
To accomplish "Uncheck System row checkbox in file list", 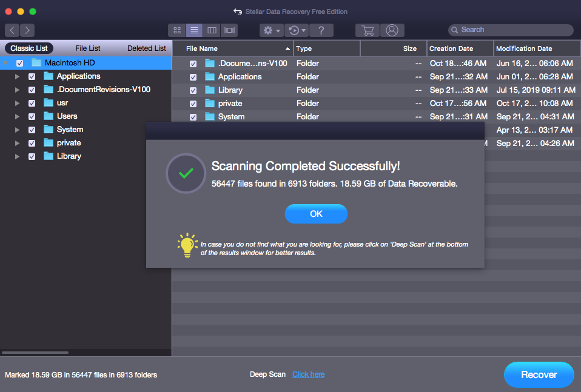I will click(x=193, y=117).
